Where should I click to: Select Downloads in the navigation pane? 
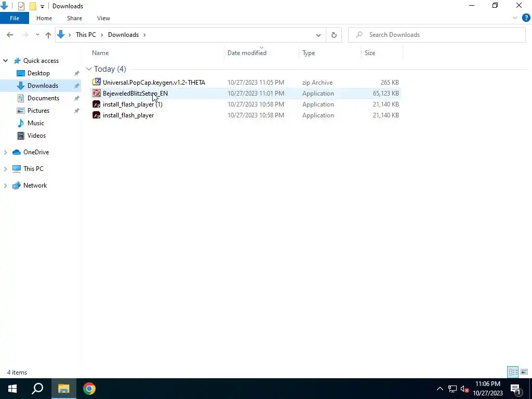43,86
